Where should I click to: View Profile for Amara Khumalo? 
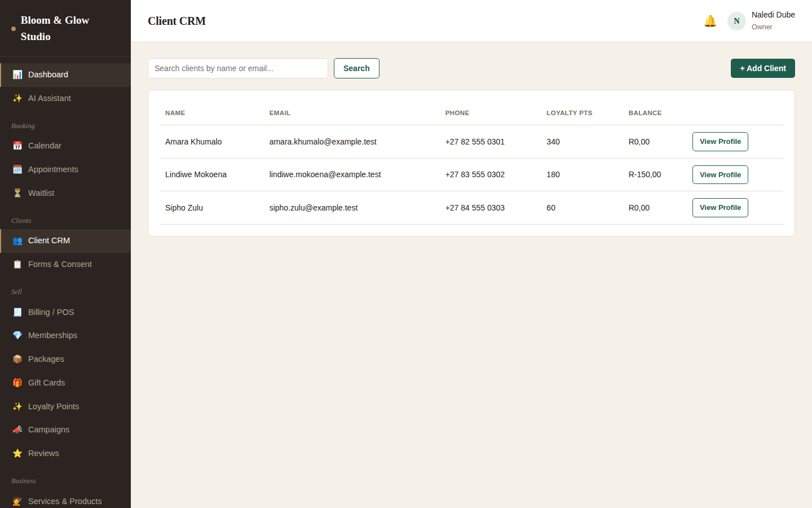coord(720,142)
